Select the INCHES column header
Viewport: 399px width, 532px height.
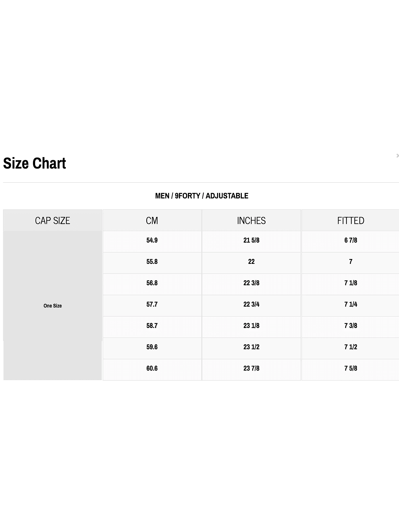pyautogui.click(x=251, y=221)
